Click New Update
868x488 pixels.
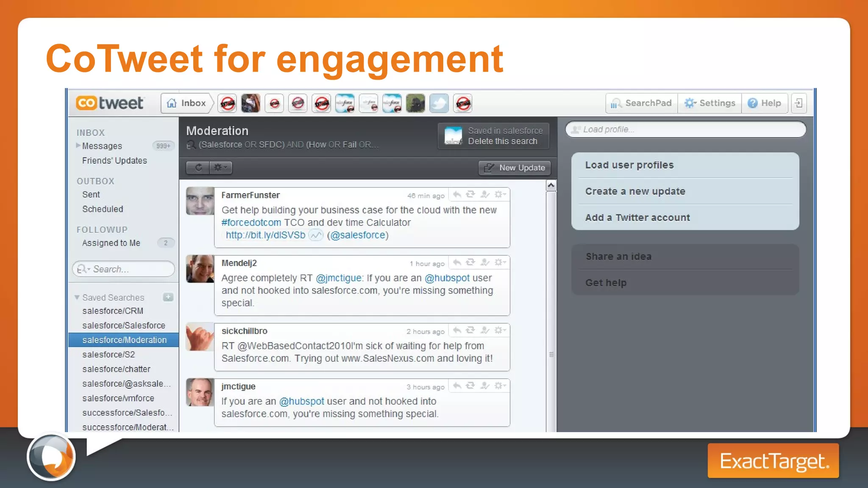(515, 168)
